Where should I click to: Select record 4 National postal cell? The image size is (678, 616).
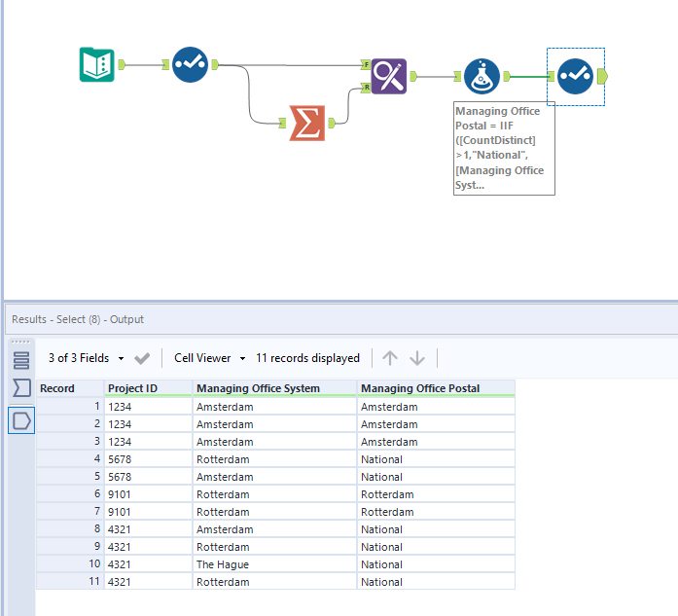pyautogui.click(x=436, y=459)
